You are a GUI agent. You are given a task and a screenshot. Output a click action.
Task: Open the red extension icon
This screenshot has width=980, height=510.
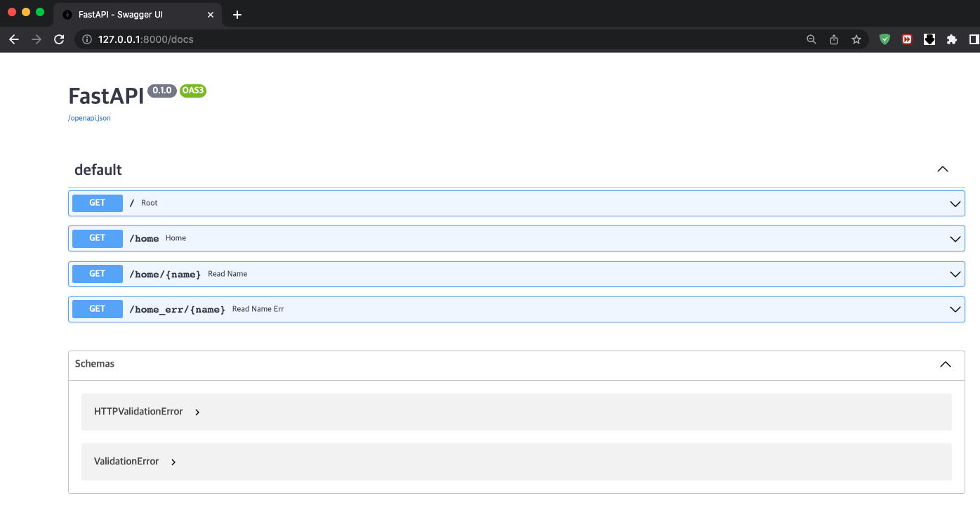907,39
